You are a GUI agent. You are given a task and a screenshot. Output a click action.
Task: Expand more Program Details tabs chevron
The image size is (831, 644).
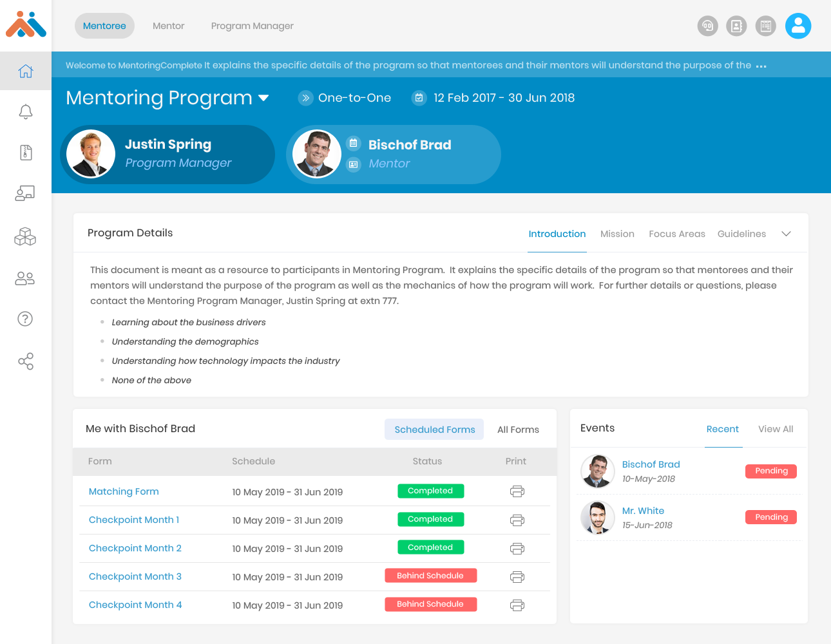pos(786,234)
